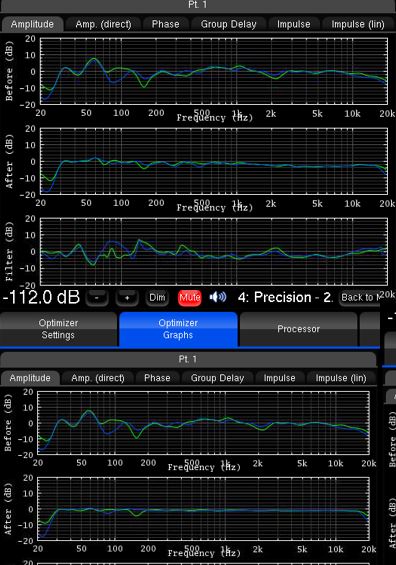Click the -112.0 dB volume readout
Image resolution: width=396 pixels, height=565 pixels.
(x=41, y=298)
